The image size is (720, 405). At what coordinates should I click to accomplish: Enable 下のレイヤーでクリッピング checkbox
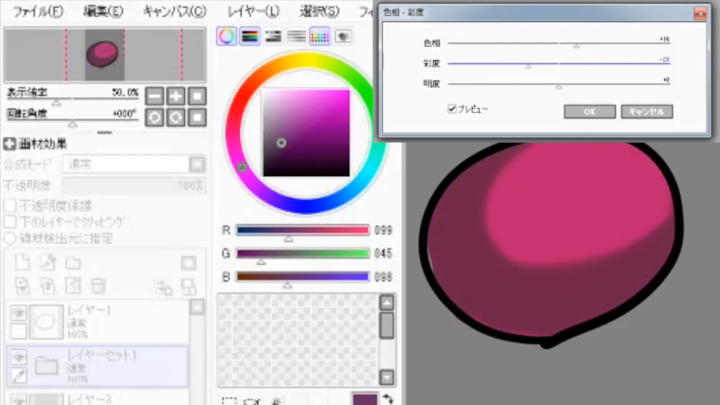(10, 222)
